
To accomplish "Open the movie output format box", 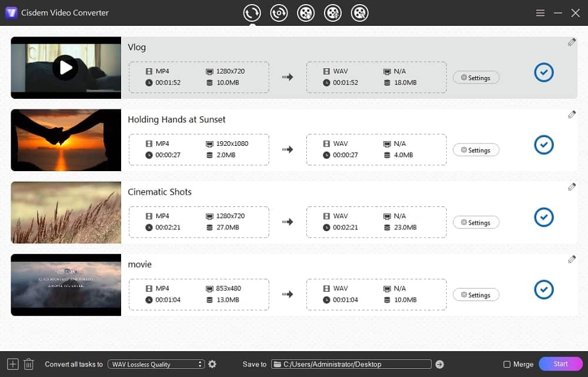I will 376,294.
